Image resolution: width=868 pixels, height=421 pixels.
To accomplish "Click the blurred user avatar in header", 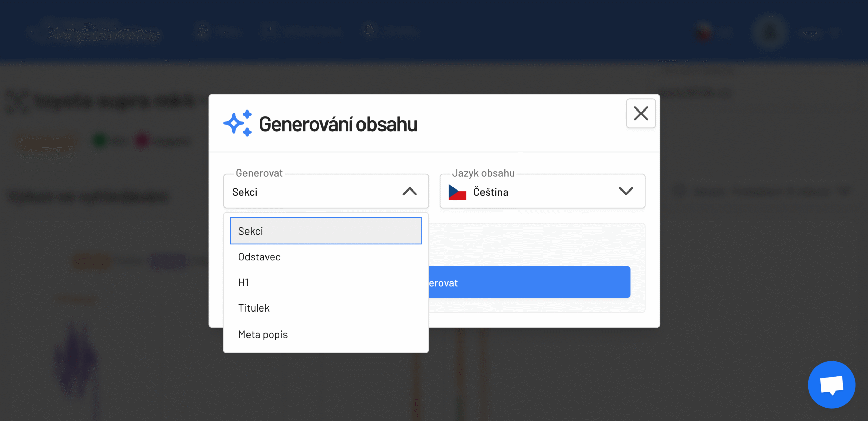I will click(769, 32).
